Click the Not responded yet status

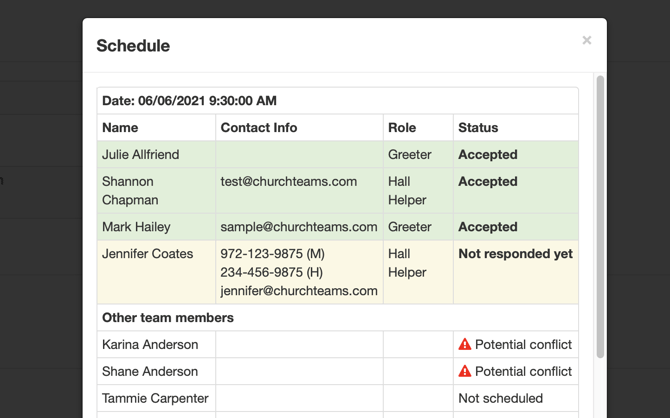pyautogui.click(x=515, y=254)
